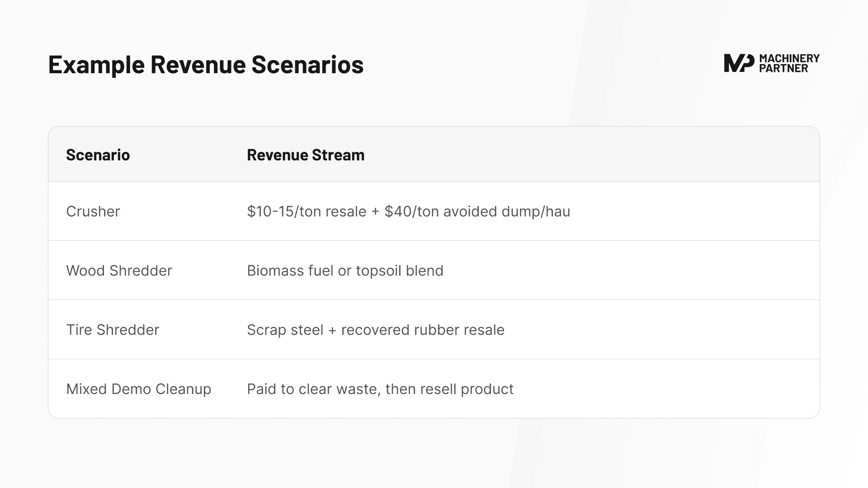868x488 pixels.
Task: Click the Biomass fuel or topsoil blend cell
Action: pos(345,270)
